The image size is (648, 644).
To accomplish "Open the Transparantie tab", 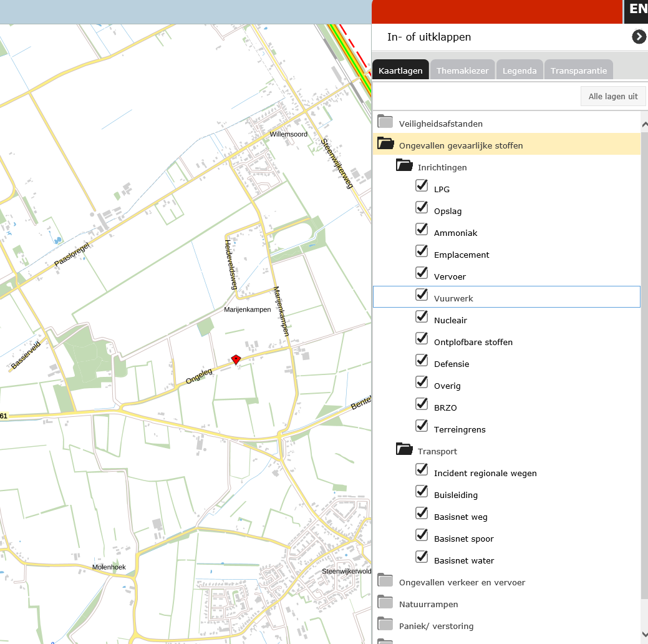I will [579, 71].
